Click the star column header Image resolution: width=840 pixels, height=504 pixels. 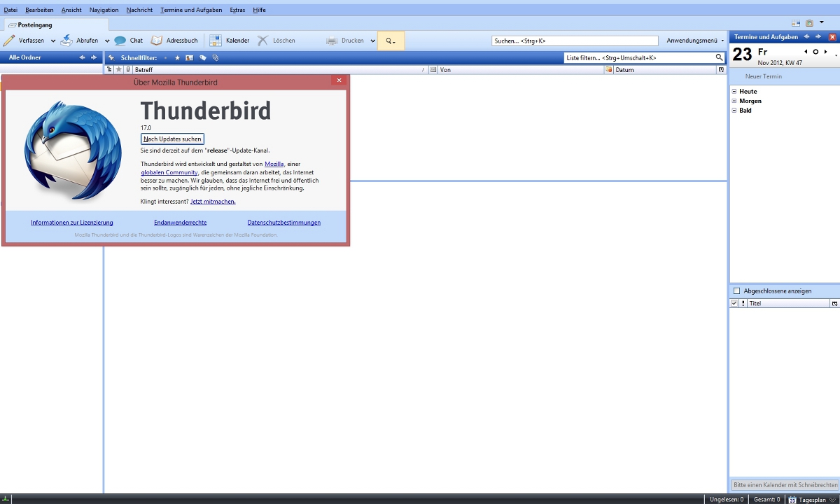pos(119,70)
